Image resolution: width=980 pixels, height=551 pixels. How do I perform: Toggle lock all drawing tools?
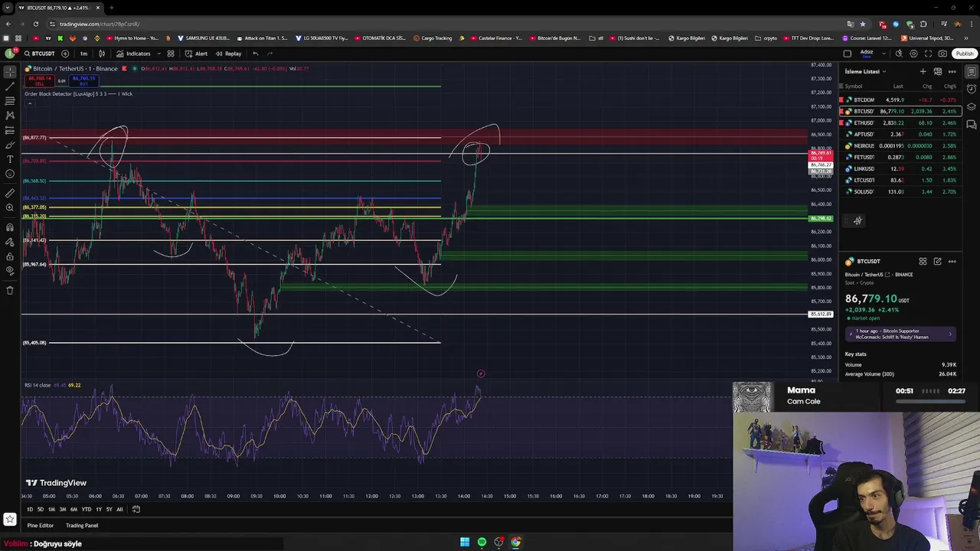point(10,256)
